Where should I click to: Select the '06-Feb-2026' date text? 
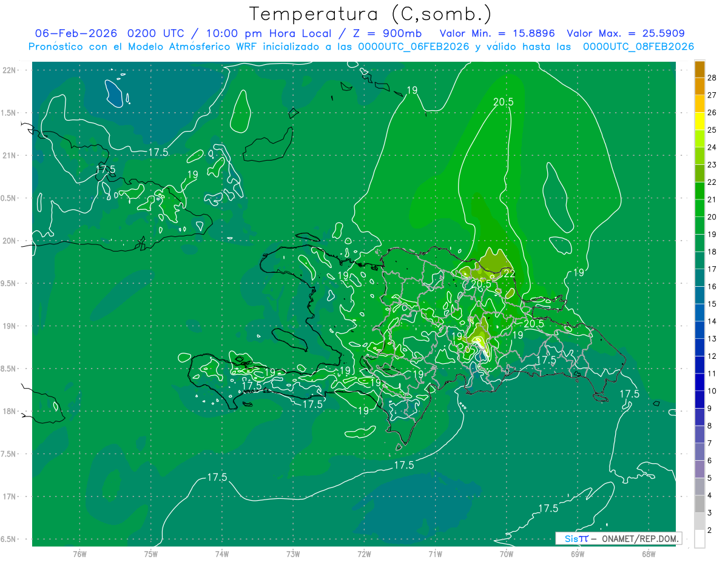click(76, 33)
